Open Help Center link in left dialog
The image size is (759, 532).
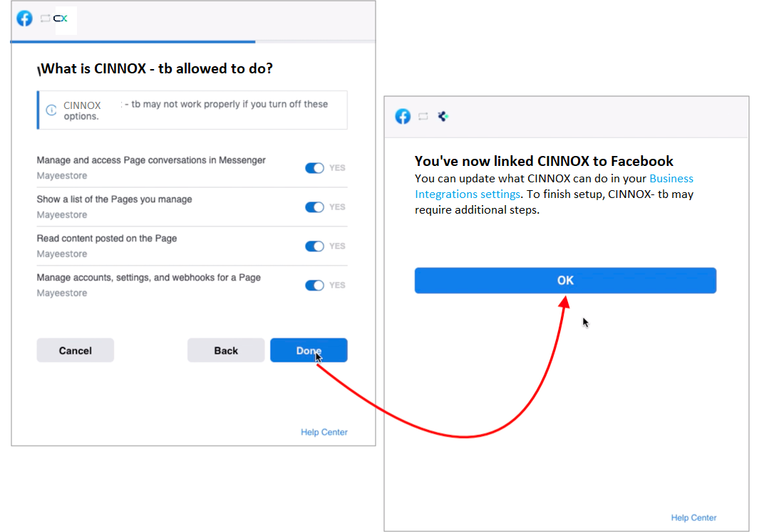click(x=324, y=432)
